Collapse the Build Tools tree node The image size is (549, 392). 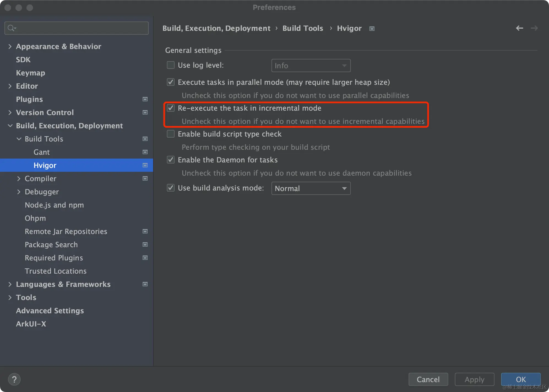tap(19, 139)
